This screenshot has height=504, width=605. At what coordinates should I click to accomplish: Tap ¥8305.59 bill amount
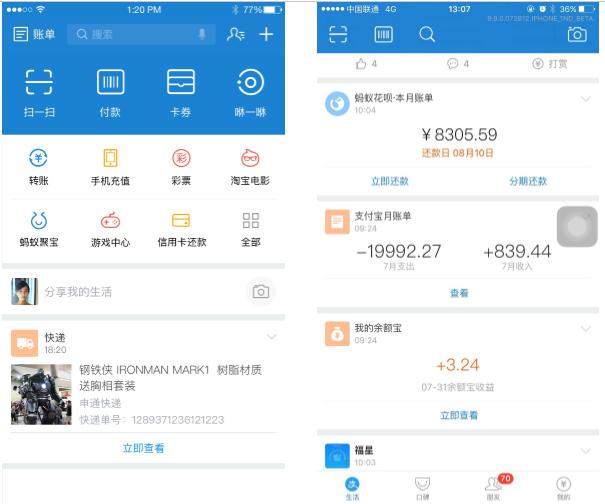point(459,135)
